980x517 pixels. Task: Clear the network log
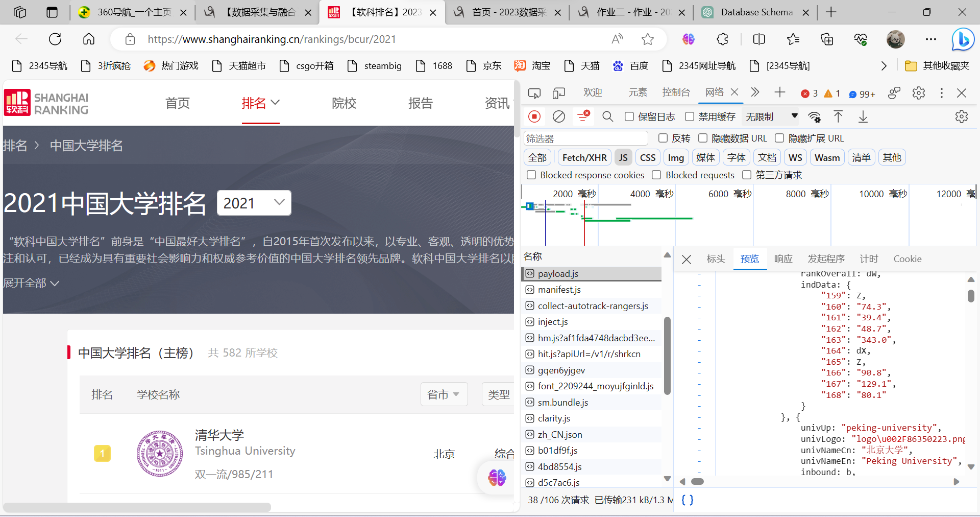point(559,116)
